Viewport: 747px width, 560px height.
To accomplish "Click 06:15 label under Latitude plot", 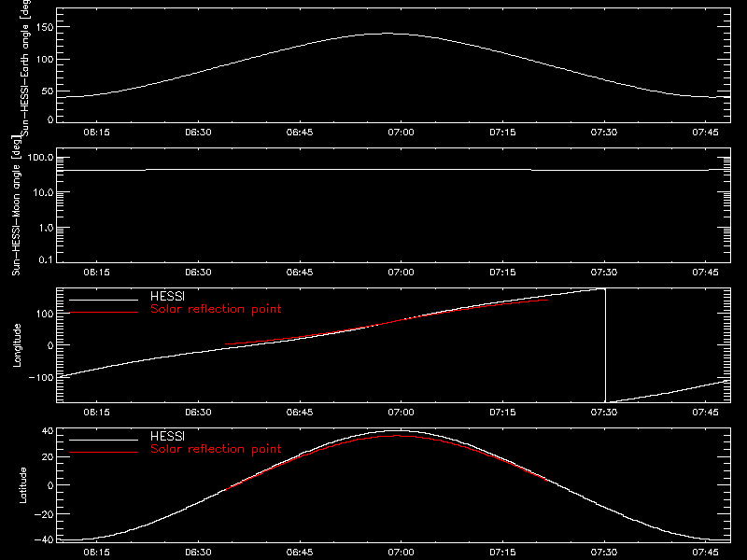I will click(x=97, y=553).
